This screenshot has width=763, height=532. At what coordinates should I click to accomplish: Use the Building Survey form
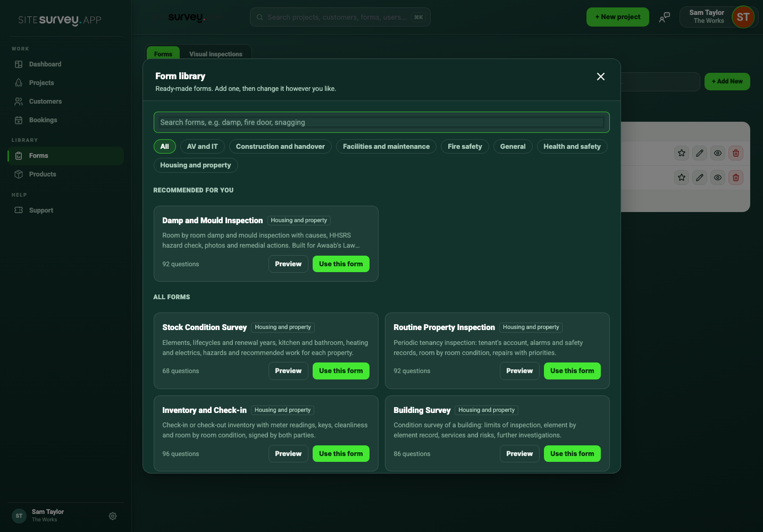click(x=572, y=454)
